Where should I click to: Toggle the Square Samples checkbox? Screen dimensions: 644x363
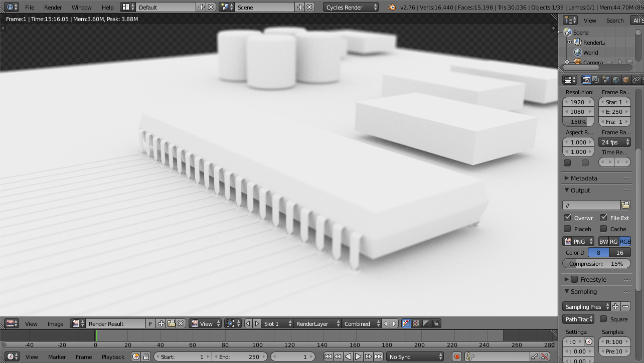click(603, 319)
